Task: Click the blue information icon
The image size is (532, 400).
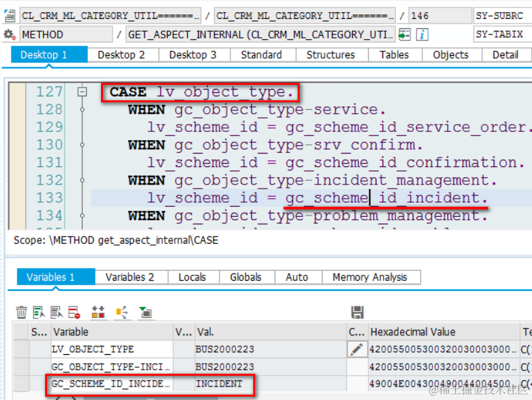Action: coord(422,34)
